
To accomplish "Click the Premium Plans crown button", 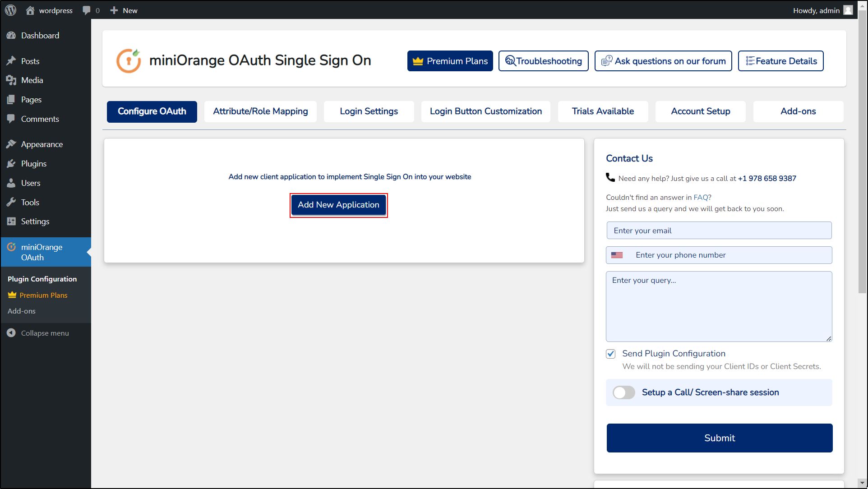I will [450, 61].
